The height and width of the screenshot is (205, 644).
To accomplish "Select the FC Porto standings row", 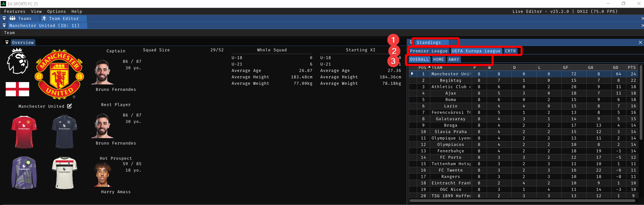I will coord(524,157).
